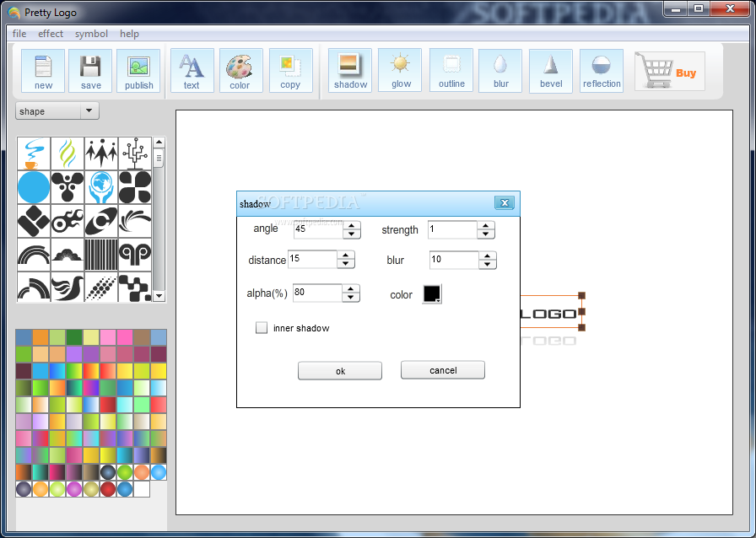Screen dimensions: 756x538
Task: Click the new document toolbar icon
Action: [x=43, y=70]
